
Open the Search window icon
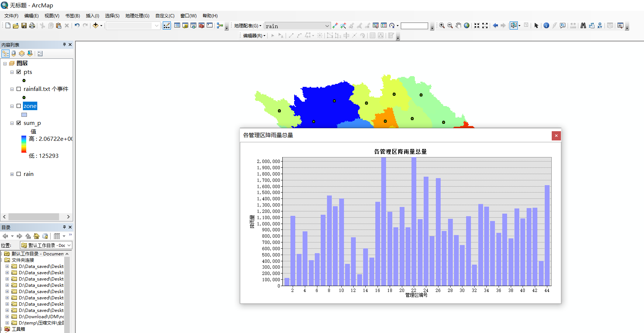click(x=193, y=26)
